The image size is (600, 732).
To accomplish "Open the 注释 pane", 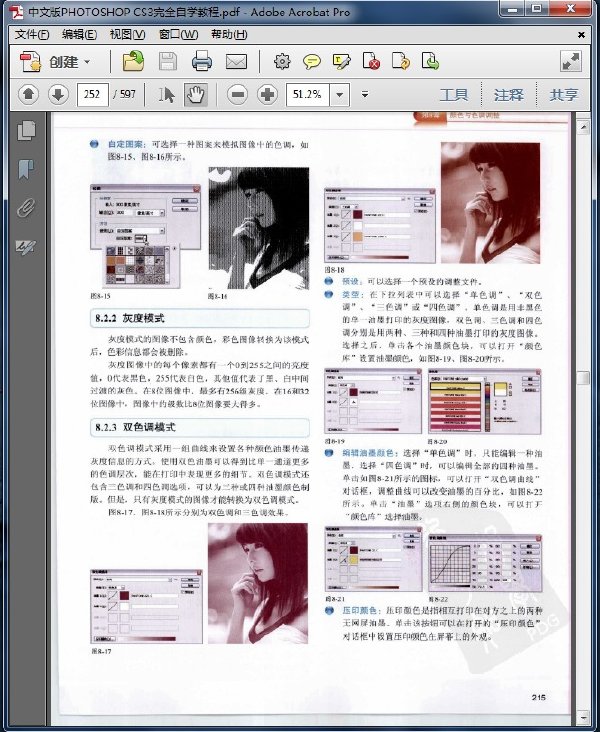I will [508, 95].
